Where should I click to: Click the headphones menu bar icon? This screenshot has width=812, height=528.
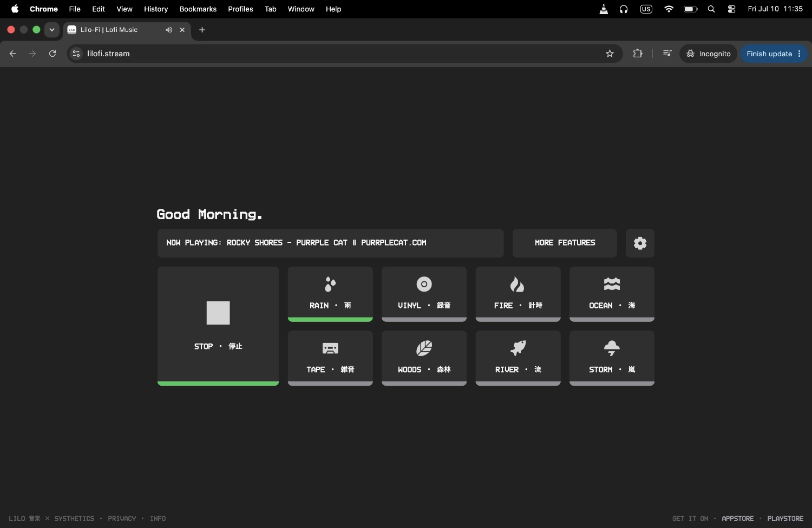624,9
